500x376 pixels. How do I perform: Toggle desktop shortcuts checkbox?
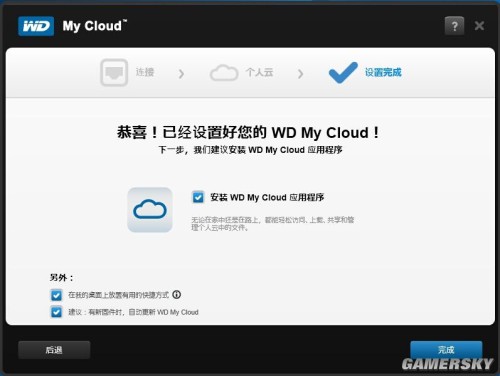(x=56, y=295)
